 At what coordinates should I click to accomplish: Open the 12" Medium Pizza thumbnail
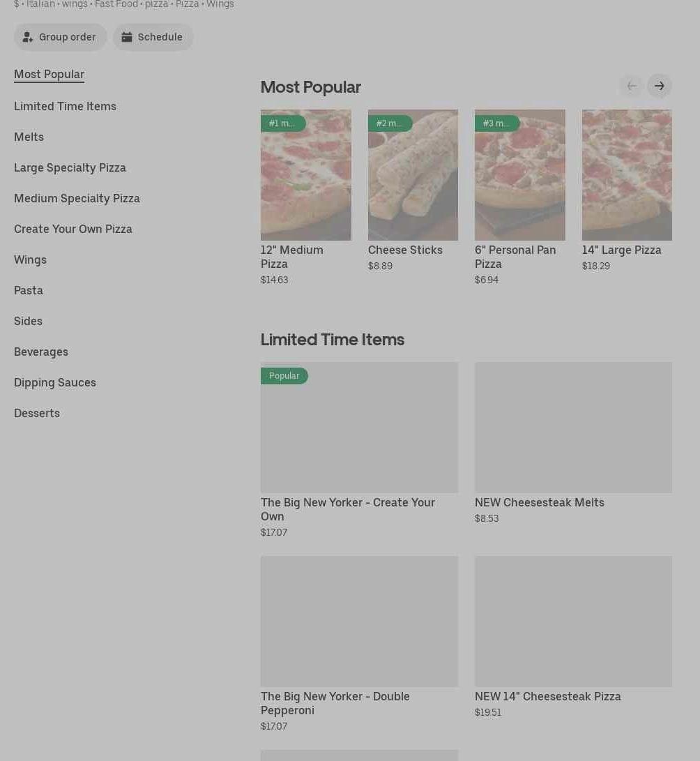click(305, 175)
